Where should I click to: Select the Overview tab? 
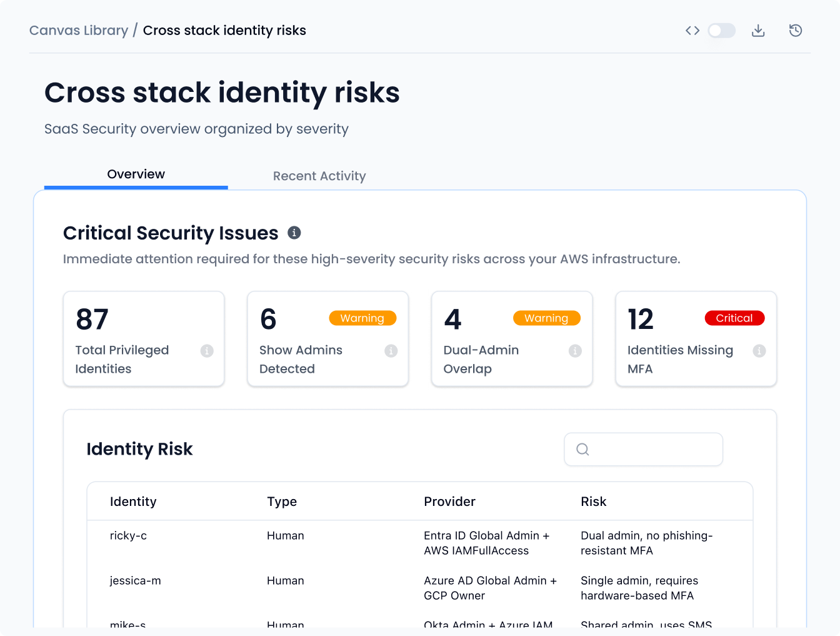point(136,174)
